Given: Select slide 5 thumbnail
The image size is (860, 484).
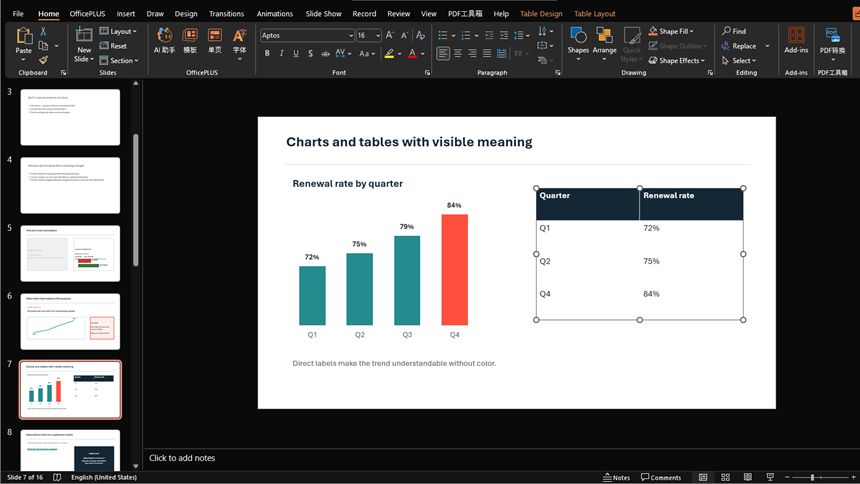Looking at the screenshot, I should point(70,253).
